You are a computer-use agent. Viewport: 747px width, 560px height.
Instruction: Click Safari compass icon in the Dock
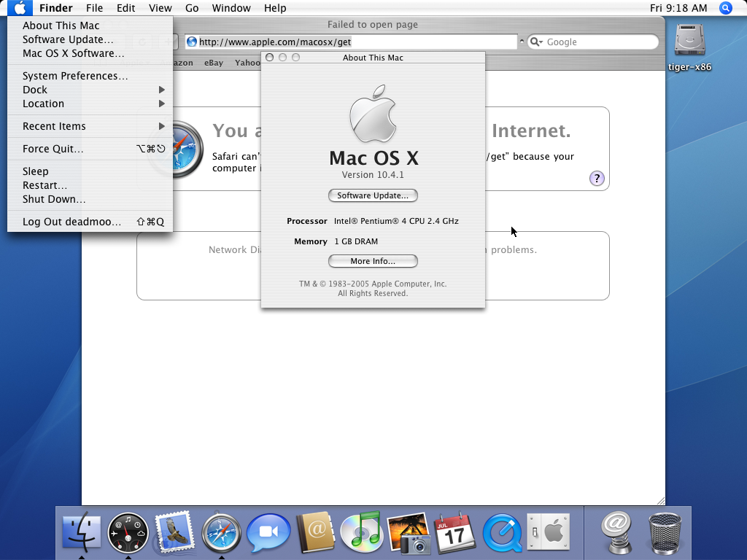pos(221,532)
